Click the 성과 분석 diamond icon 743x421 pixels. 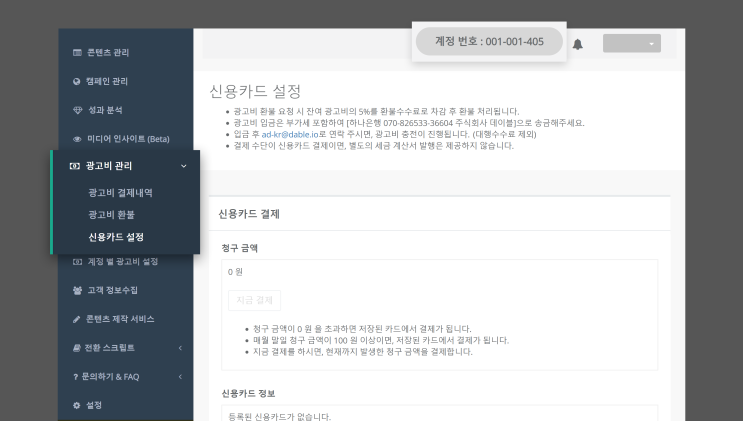(78, 110)
